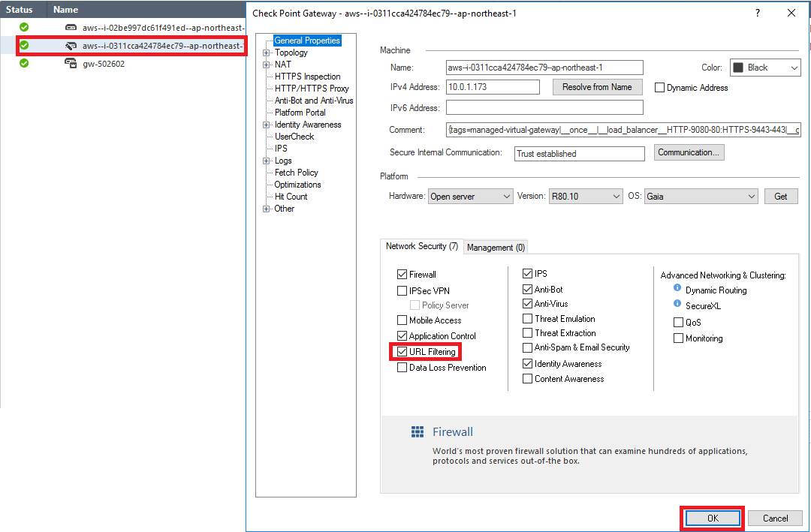
Task: Enable the QoS checkbox
Action: point(679,323)
